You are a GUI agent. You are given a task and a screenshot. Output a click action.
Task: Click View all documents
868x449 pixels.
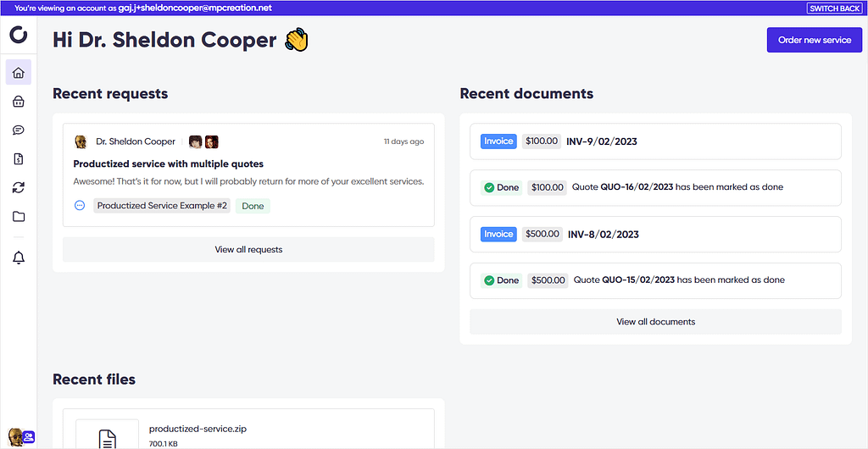[x=655, y=321]
